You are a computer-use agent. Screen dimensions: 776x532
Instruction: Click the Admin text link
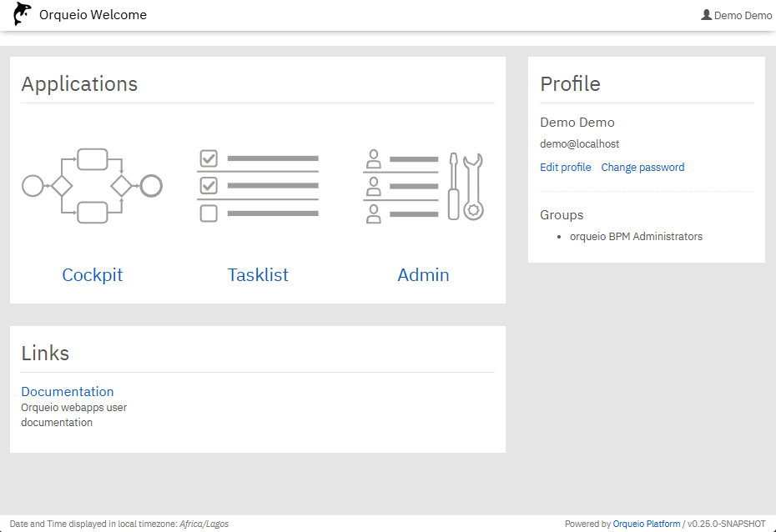[423, 275]
